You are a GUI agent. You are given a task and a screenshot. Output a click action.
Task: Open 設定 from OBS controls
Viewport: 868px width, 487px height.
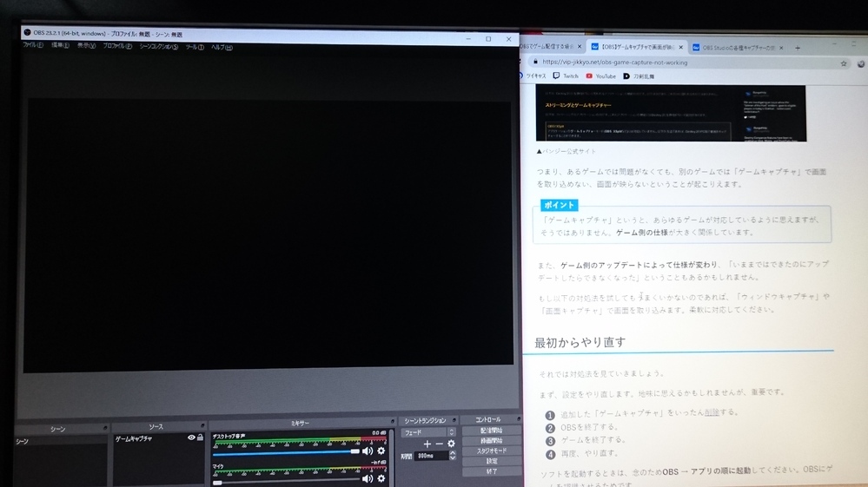point(491,461)
